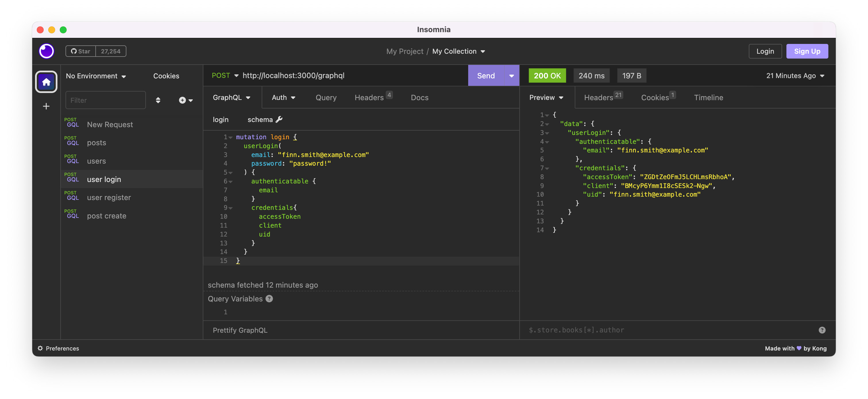The height and width of the screenshot is (399, 868).
Task: Collapse response "credentials" fold at line 7
Action: pos(547,168)
